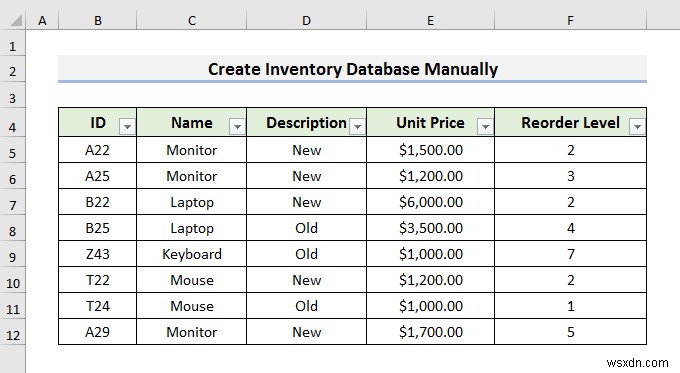Click the 'Description' header cell

(x=307, y=122)
